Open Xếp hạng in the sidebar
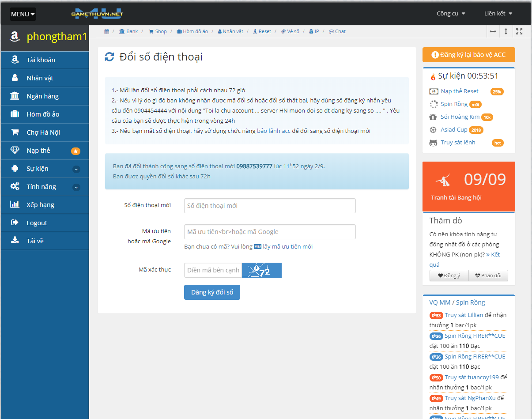 point(40,205)
